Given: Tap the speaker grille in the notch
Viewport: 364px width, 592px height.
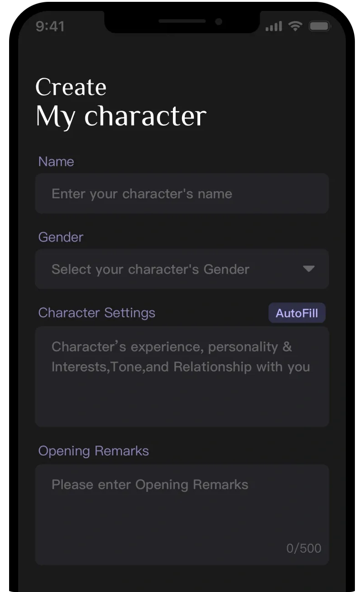Looking at the screenshot, I should tap(182, 21).
